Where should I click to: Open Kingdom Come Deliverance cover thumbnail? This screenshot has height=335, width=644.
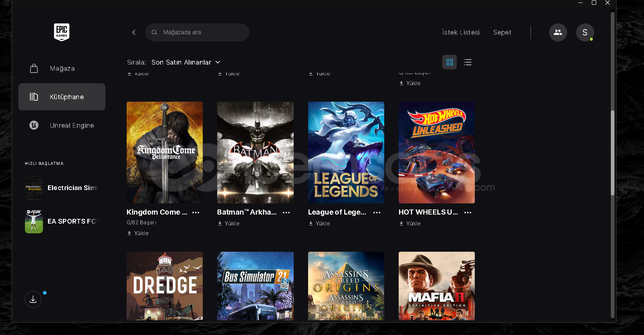(x=165, y=153)
